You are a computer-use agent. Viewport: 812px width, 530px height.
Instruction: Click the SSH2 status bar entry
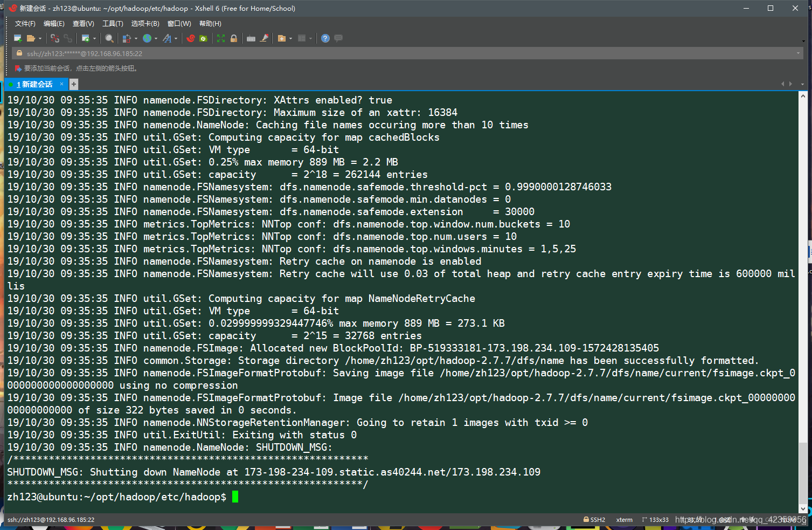click(594, 520)
